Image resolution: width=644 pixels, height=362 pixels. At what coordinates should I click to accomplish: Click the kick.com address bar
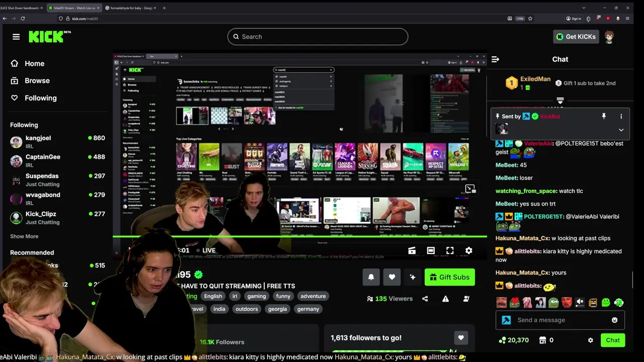tap(282, 19)
